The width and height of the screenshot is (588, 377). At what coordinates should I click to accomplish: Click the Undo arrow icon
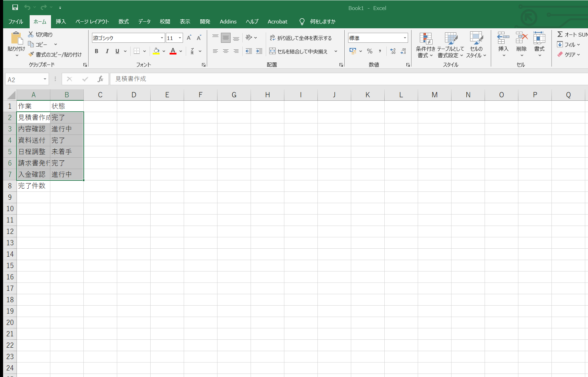click(27, 7)
